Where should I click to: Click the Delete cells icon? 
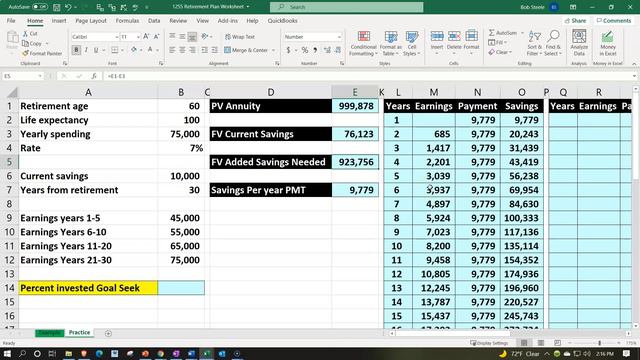(x=454, y=36)
